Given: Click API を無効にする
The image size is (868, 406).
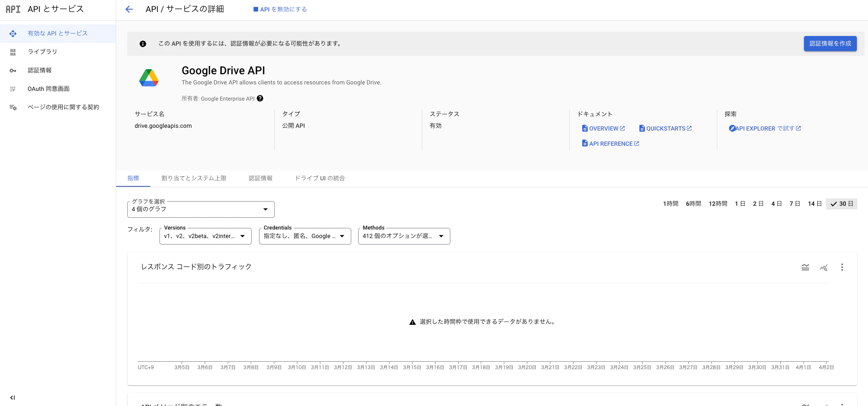Looking at the screenshot, I should coord(280,9).
